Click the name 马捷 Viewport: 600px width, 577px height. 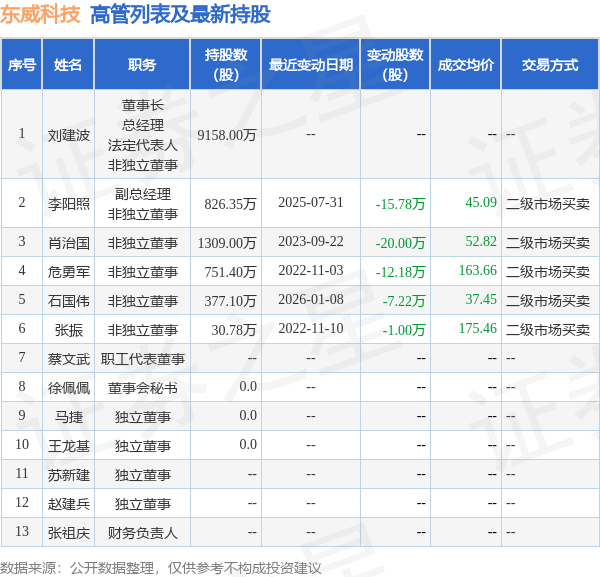point(68,417)
